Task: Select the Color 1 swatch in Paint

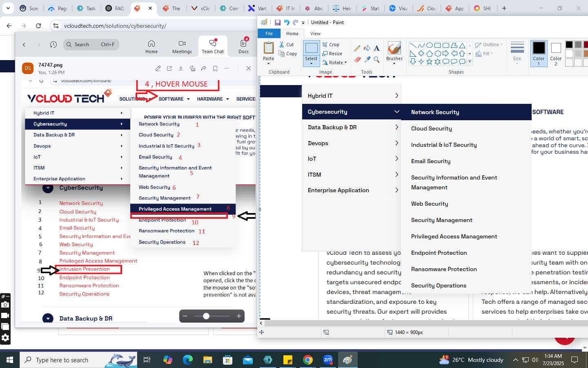Action: click(539, 53)
